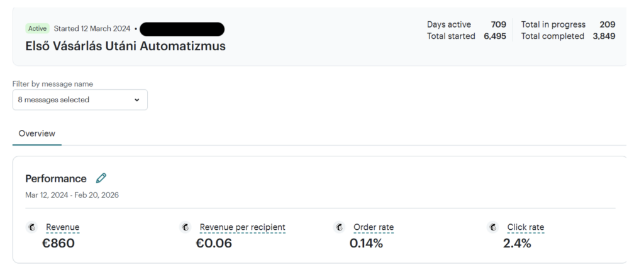Click the Click rate metric label

tap(526, 227)
